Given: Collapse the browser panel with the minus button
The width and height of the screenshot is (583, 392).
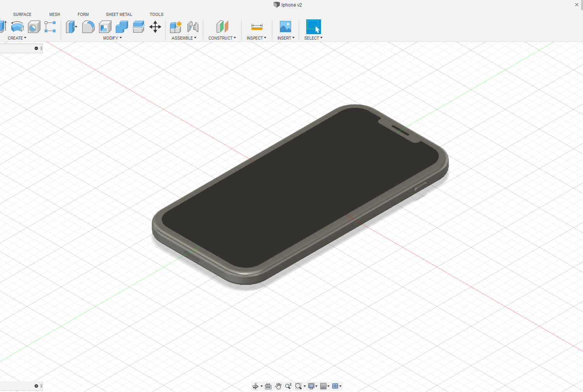Looking at the screenshot, I should (x=37, y=48).
